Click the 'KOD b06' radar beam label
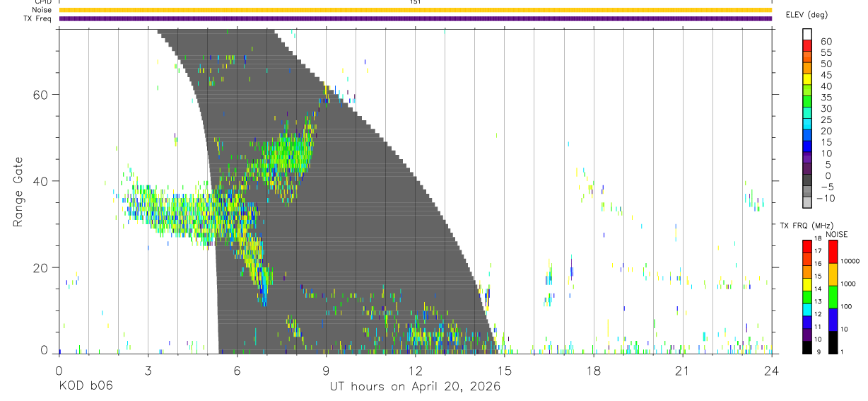868x401 pixels. point(85,387)
